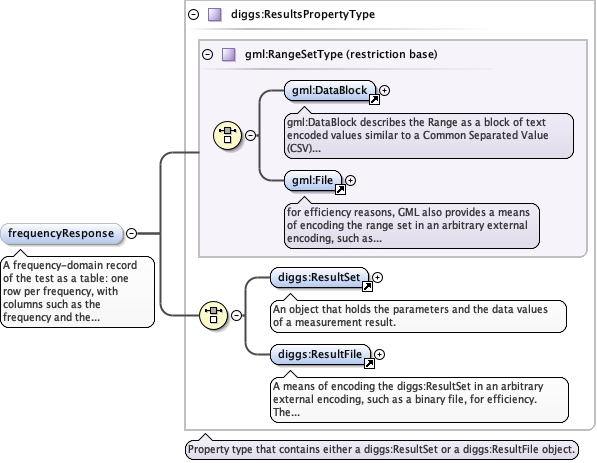597x463 pixels.
Task: Expand the diggs:ResultSet element
Action: pyautogui.click(x=377, y=278)
